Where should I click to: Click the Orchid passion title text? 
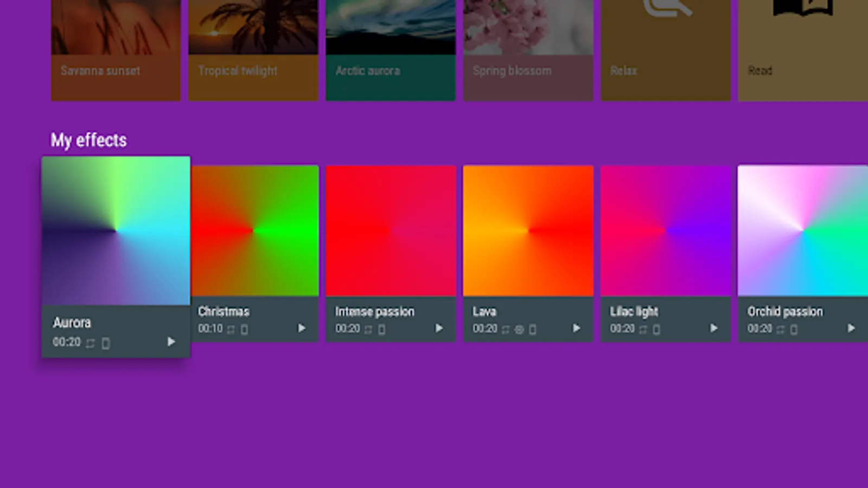click(x=785, y=312)
